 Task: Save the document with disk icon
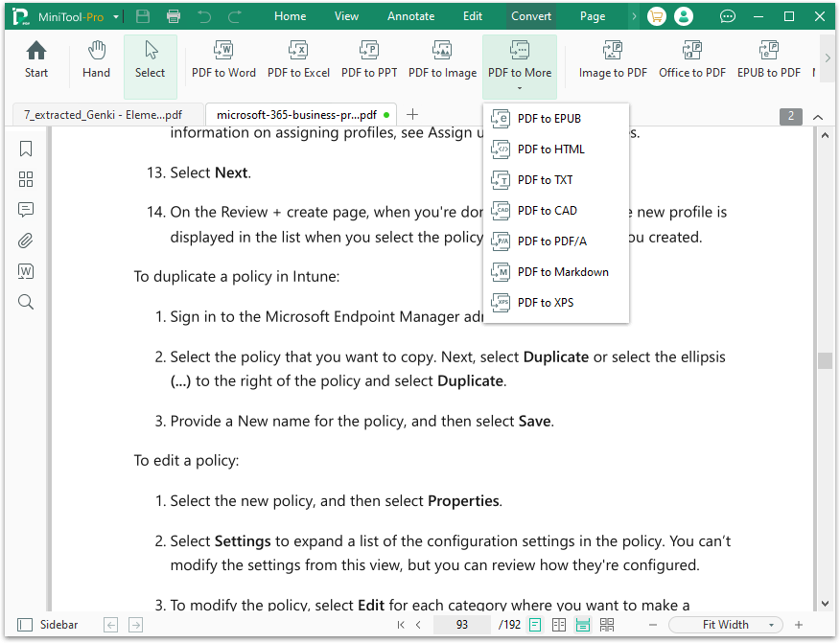click(x=143, y=16)
